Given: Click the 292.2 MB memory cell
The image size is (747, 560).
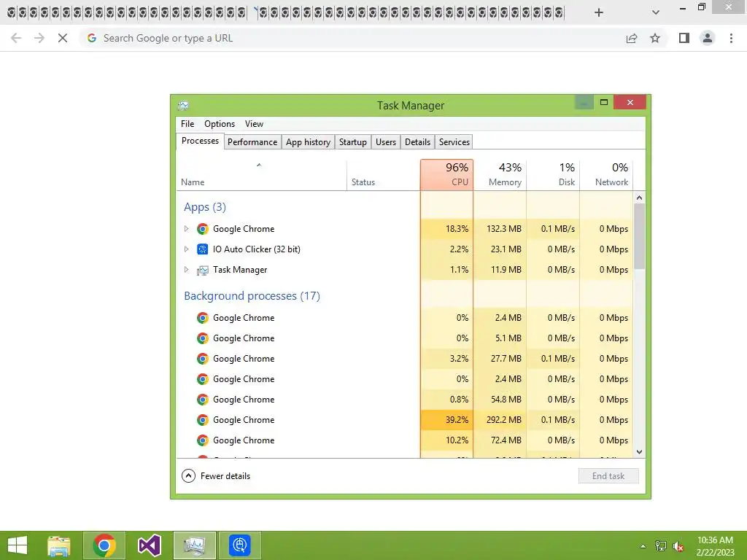Looking at the screenshot, I should [500, 420].
